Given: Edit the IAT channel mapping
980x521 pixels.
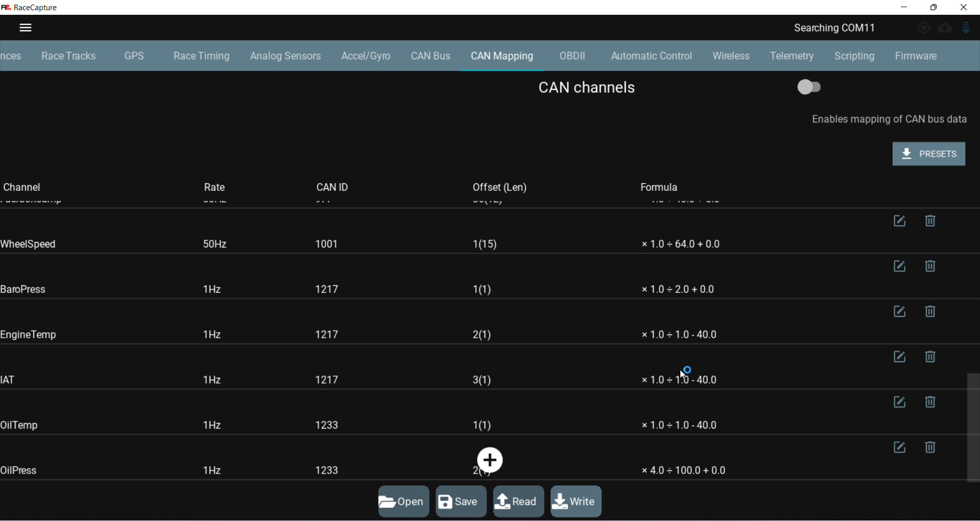Looking at the screenshot, I should pyautogui.click(x=899, y=358).
